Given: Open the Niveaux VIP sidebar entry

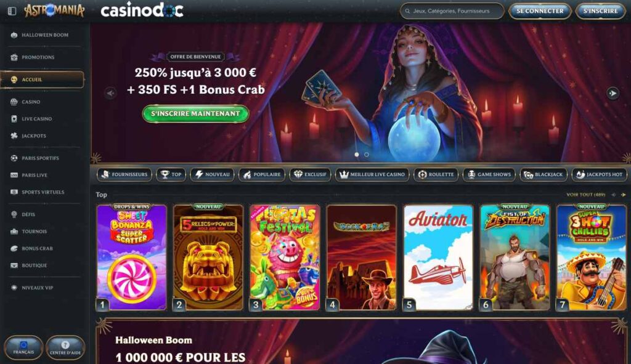Looking at the screenshot, I should pos(42,288).
